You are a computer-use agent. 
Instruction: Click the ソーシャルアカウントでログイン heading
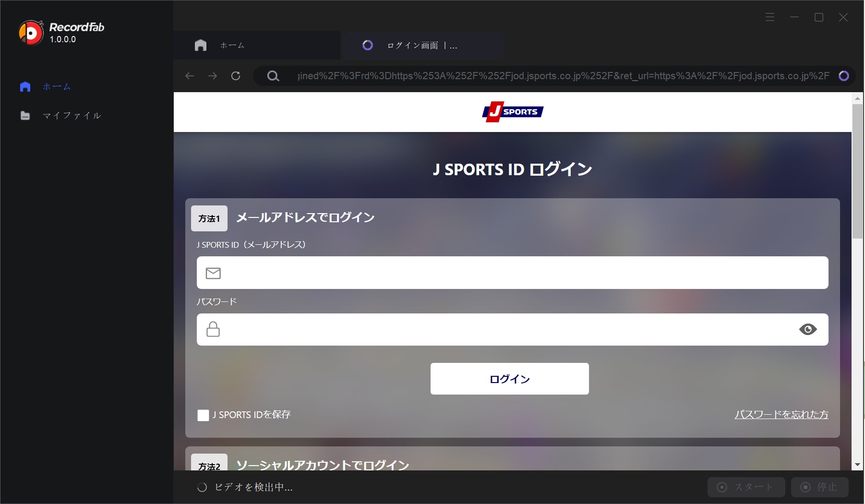tap(323, 465)
